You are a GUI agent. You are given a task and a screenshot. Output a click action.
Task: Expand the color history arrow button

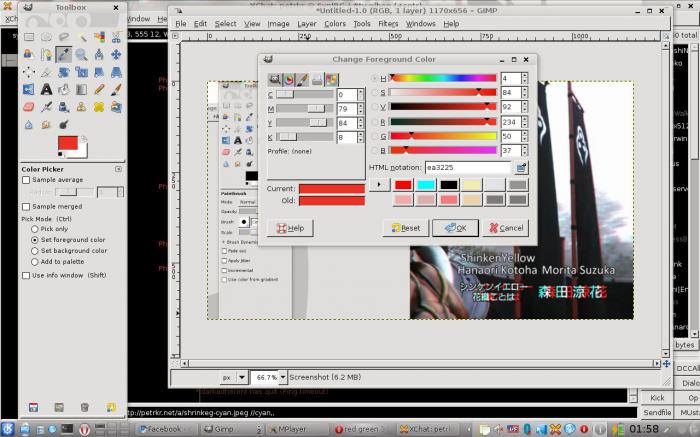pyautogui.click(x=379, y=184)
